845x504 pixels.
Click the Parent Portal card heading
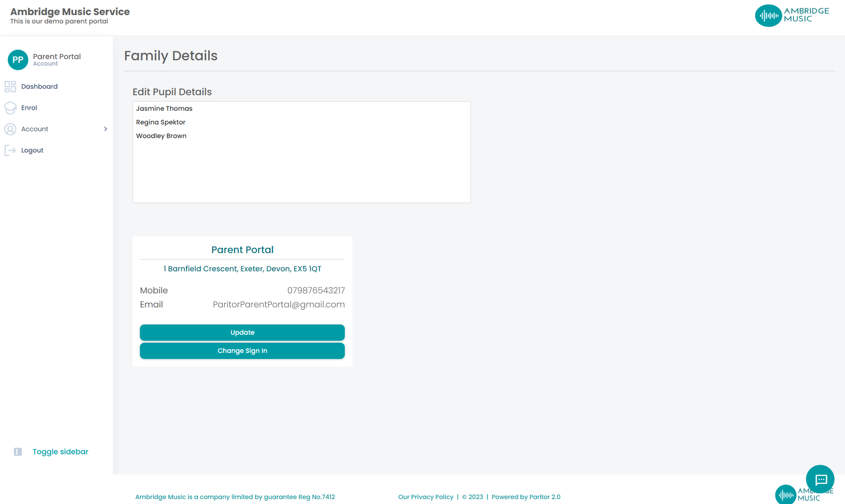[x=242, y=250]
